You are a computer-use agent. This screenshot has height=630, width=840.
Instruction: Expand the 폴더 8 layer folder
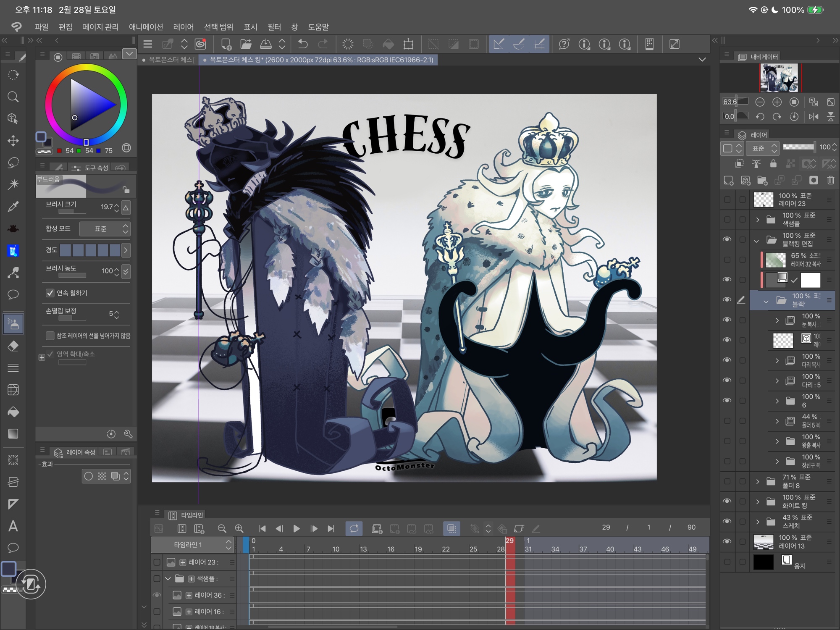pyautogui.click(x=758, y=481)
